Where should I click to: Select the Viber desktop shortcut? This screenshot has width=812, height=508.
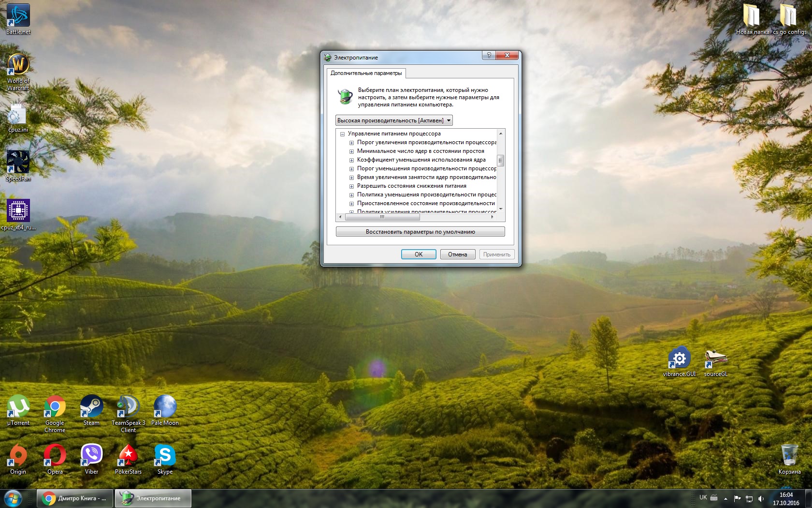(91, 459)
